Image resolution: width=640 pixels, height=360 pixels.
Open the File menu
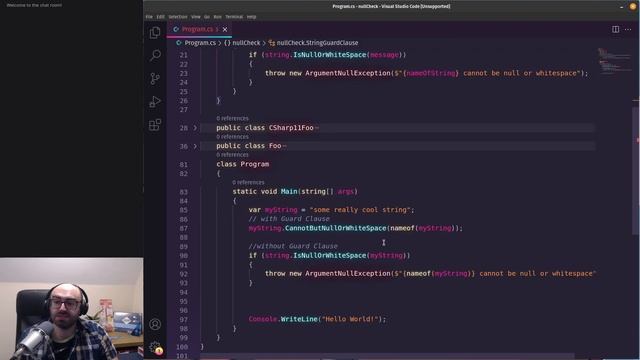tap(149, 17)
